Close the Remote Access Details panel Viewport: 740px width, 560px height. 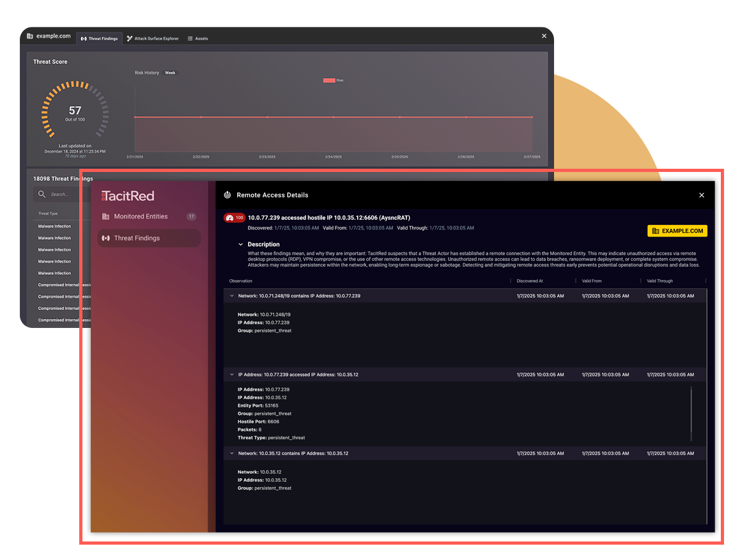click(x=702, y=196)
